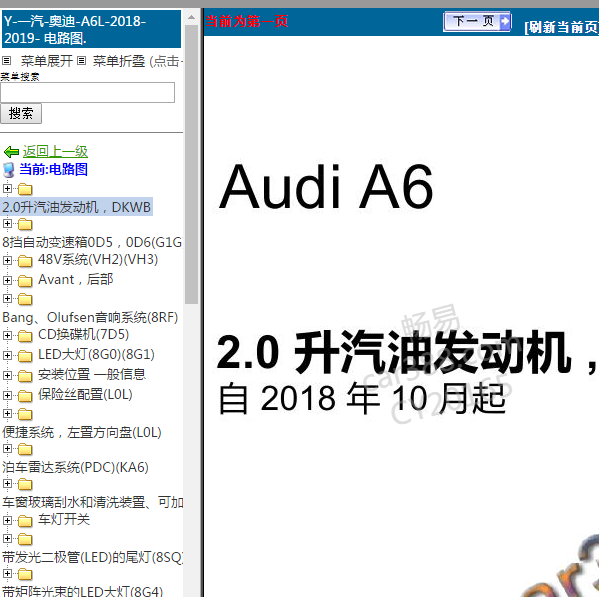The image size is (599, 597).
Task: Click the menu collapse icon before 菜单折叠
Action: tap(81, 60)
